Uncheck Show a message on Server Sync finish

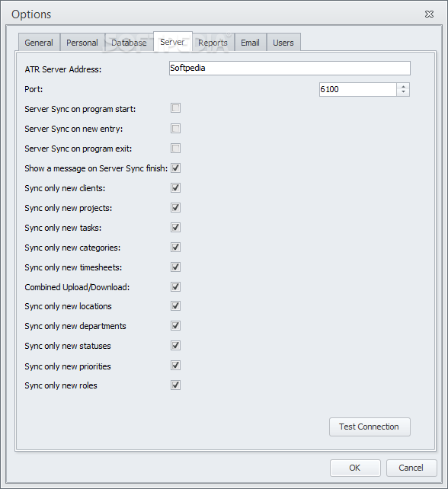[176, 168]
